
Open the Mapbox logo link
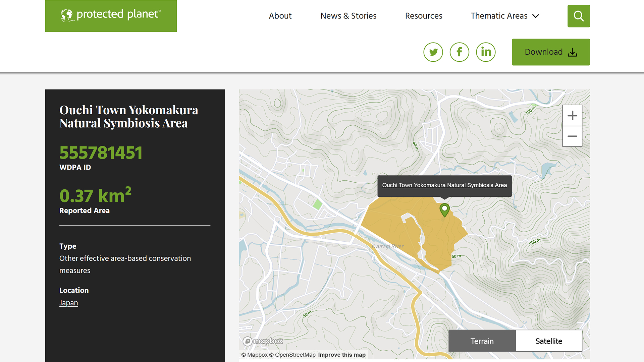[x=263, y=341]
